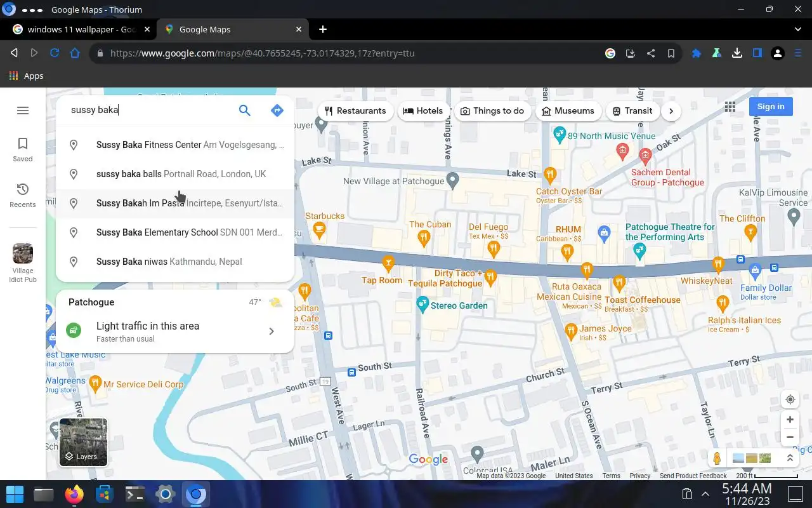Open Patchogue Theatre marker
Image resolution: width=812 pixels, height=508 pixels.
coord(640,250)
